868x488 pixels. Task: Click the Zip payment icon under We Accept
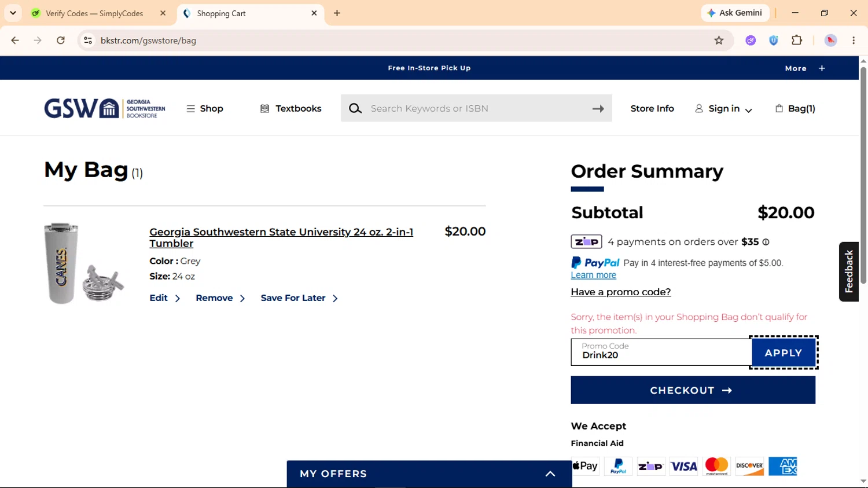[x=651, y=466]
